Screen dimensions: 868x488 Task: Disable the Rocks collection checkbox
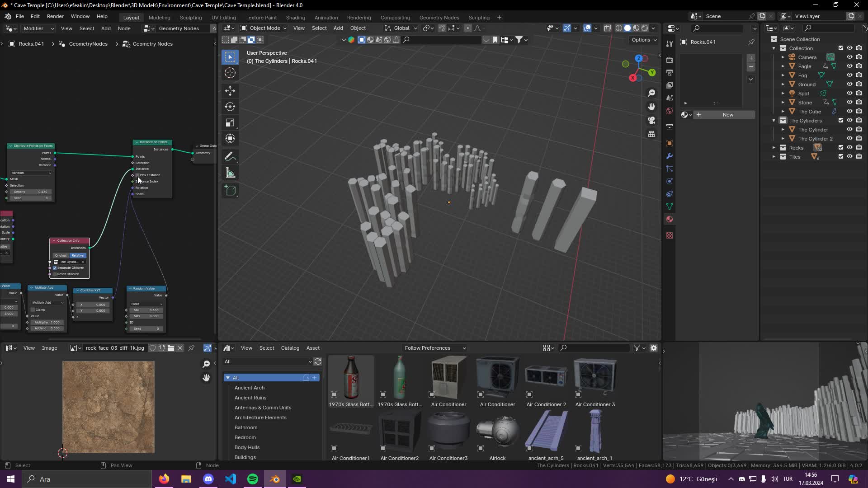pyautogui.click(x=841, y=147)
